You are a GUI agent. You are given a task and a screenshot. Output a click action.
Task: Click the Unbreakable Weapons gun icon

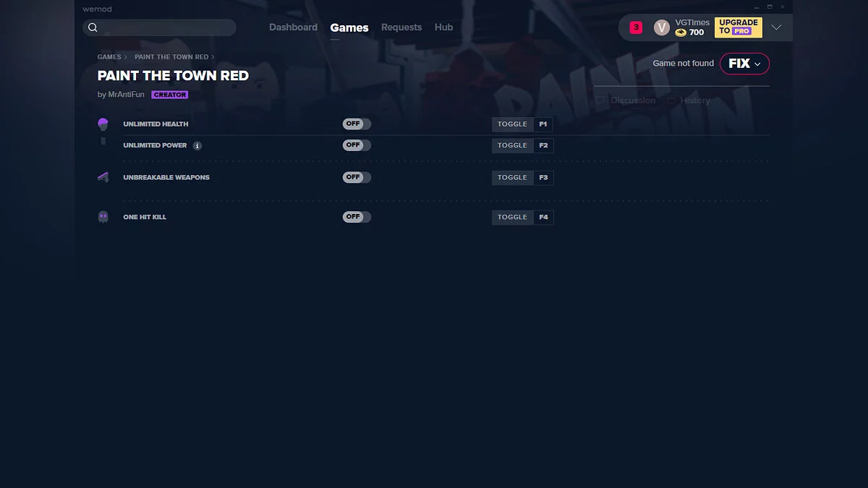[103, 177]
